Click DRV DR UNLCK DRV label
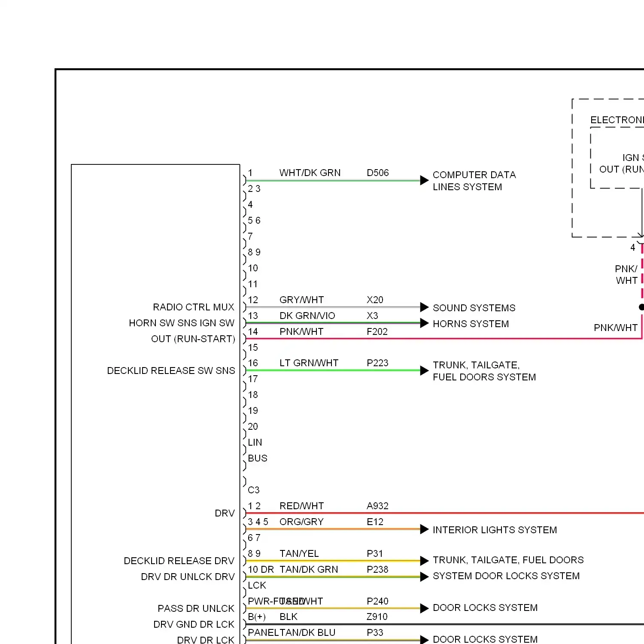The height and width of the screenshot is (644, 644). tap(188, 577)
